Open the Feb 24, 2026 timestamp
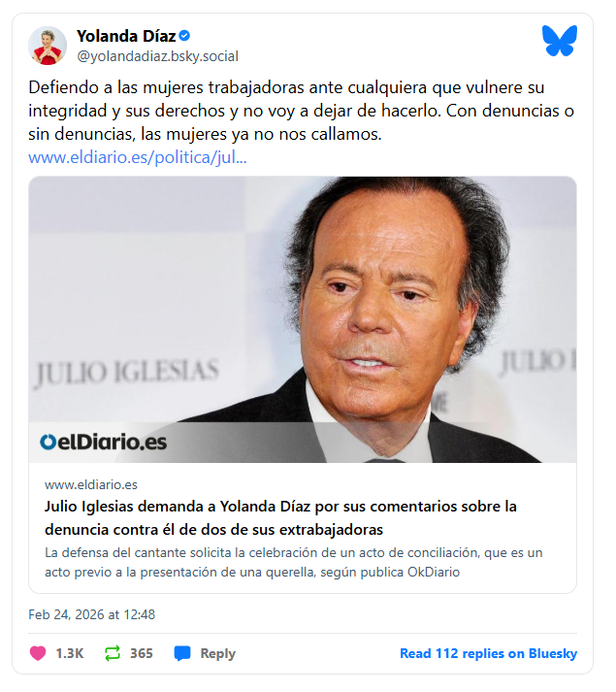The width and height of the screenshot is (616, 692). coord(92,614)
